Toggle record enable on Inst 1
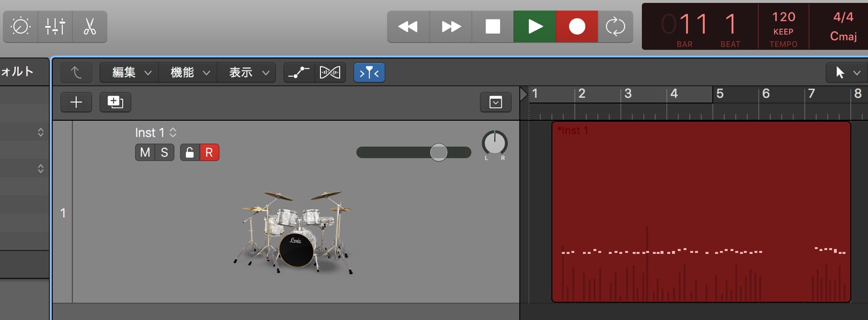Viewport: 868px width, 320px height. tap(209, 152)
